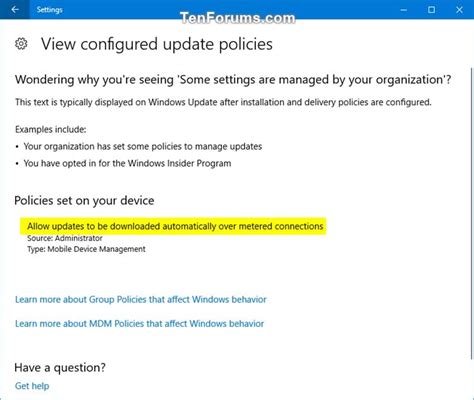Click the Have a question? heading
This screenshot has width=474, height=400.
(x=60, y=368)
